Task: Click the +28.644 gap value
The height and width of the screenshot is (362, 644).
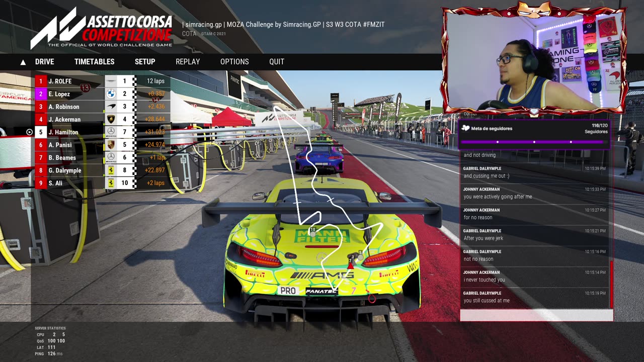Action: coord(154,120)
